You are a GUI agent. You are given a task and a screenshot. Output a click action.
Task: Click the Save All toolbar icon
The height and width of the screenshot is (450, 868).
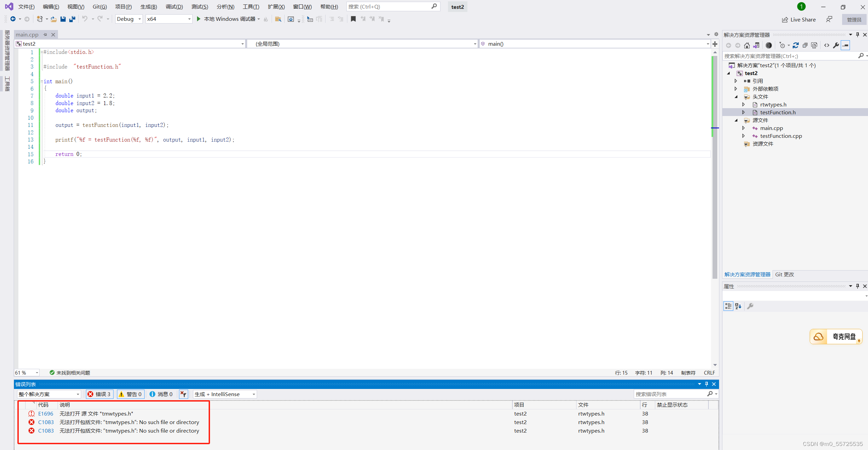(72, 19)
